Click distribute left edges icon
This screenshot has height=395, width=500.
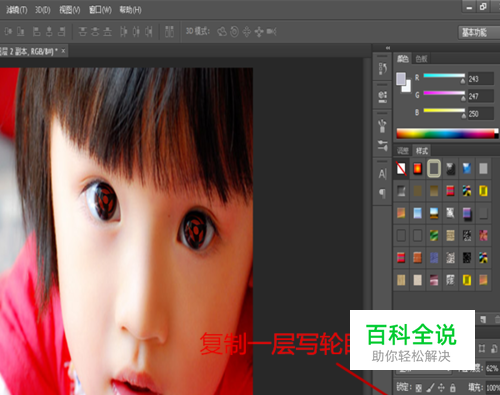pos(124,32)
